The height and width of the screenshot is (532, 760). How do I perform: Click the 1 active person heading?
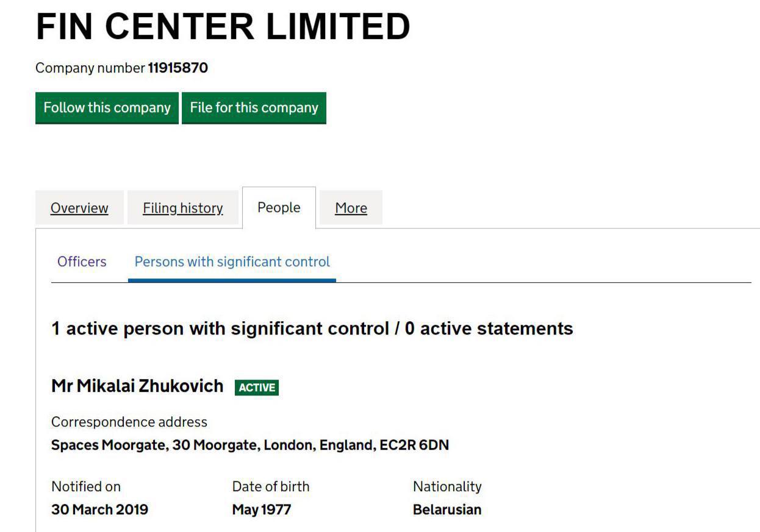(312, 328)
